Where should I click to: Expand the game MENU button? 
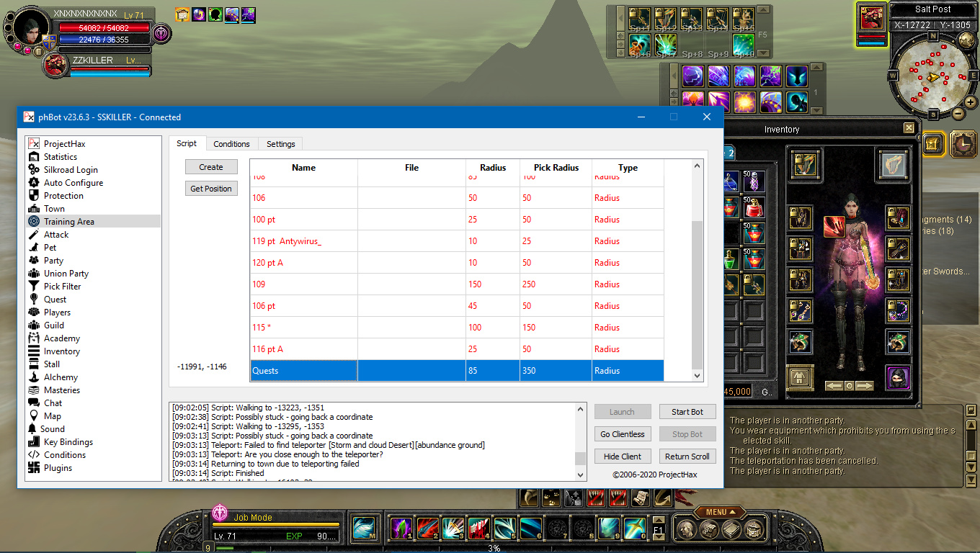pos(720,512)
